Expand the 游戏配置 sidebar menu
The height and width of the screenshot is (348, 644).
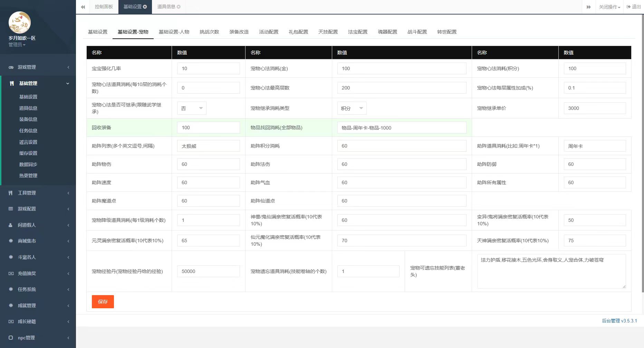[x=38, y=209]
